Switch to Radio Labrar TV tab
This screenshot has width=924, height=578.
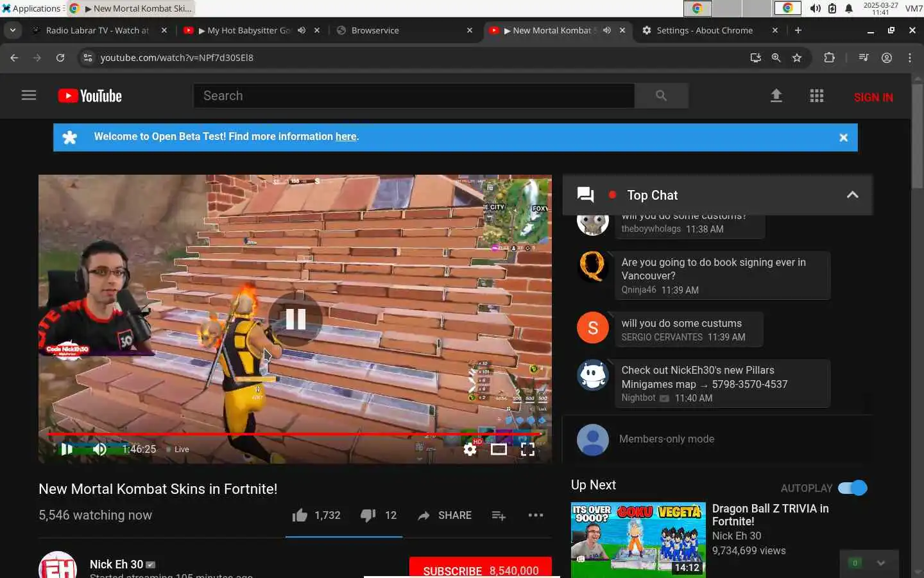coord(96,30)
